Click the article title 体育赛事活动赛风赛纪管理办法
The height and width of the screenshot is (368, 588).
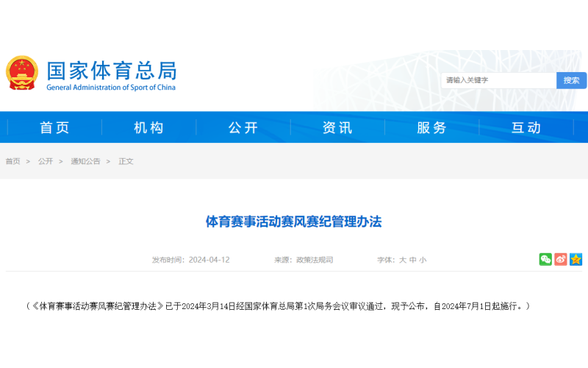click(293, 222)
